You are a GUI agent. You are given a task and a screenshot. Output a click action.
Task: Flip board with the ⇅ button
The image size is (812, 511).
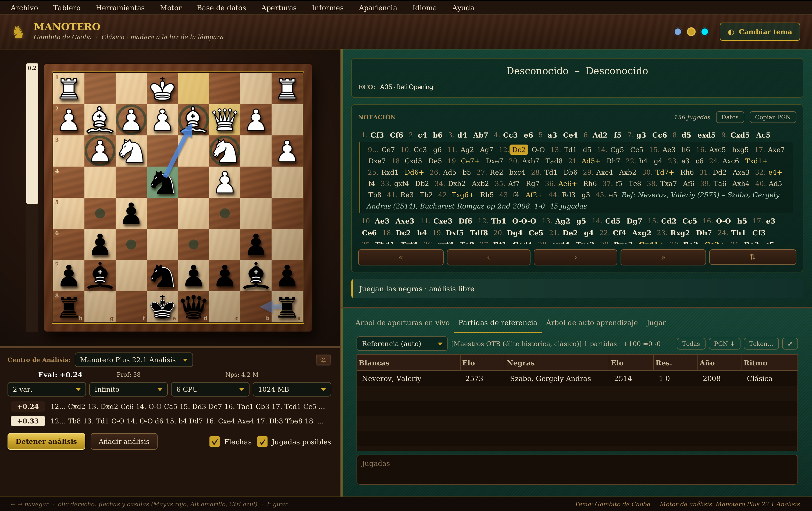click(753, 257)
